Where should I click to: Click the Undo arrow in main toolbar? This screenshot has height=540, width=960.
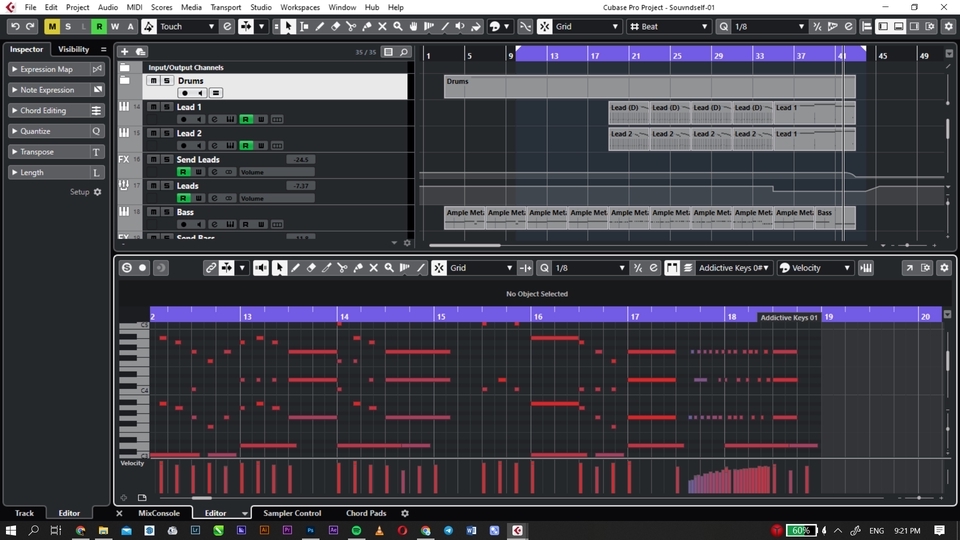tap(15, 26)
